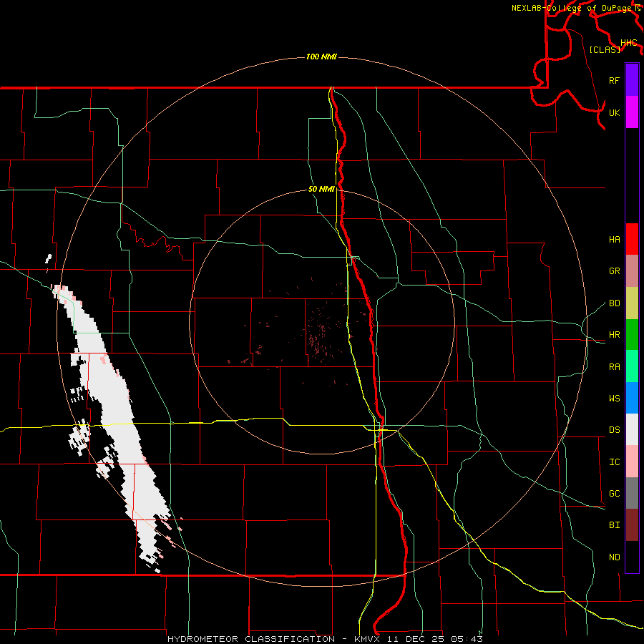
Task: Select the BI dark red legend swatch
Action: (632, 525)
